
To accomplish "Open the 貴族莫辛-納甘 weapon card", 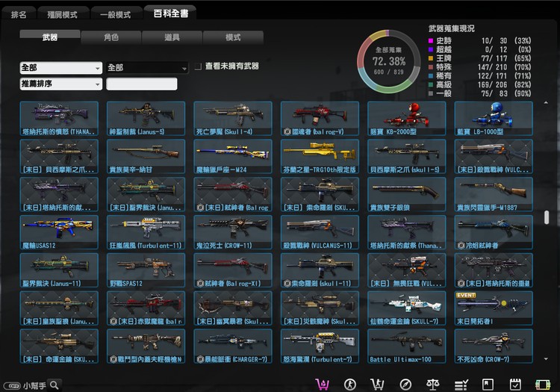I will tap(146, 156).
